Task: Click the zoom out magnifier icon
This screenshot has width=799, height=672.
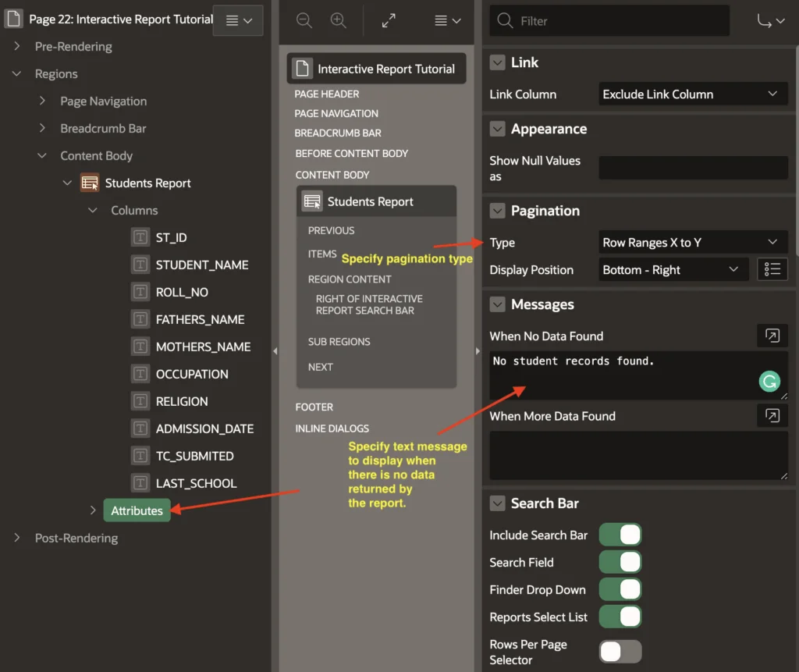Action: 304,20
